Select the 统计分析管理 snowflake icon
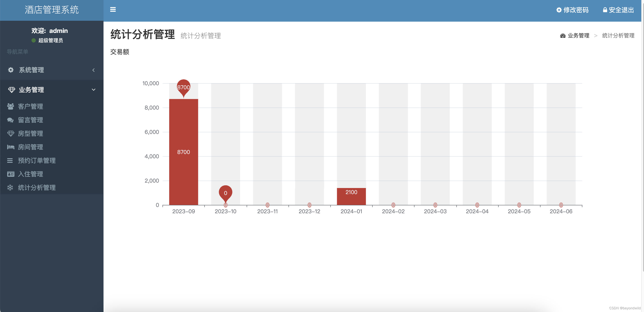 [10, 188]
